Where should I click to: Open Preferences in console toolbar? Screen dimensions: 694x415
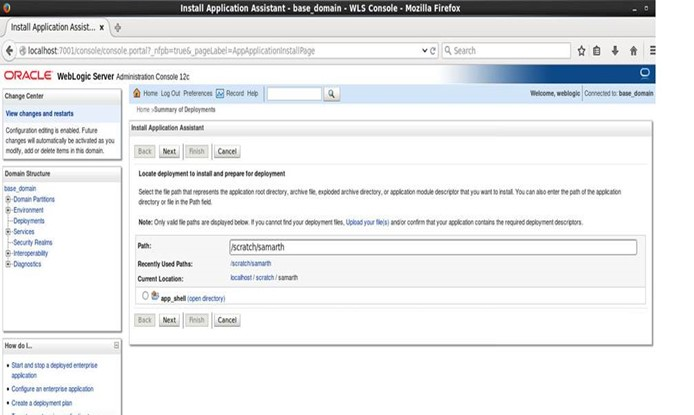click(198, 93)
